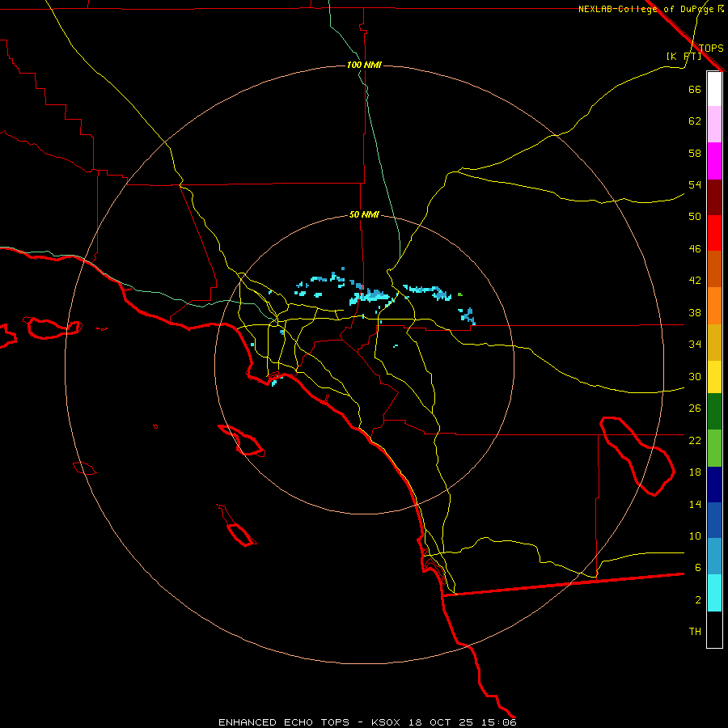Image resolution: width=728 pixels, height=728 pixels.
Task: Click the black TH threshold swatch
Action: (714, 629)
